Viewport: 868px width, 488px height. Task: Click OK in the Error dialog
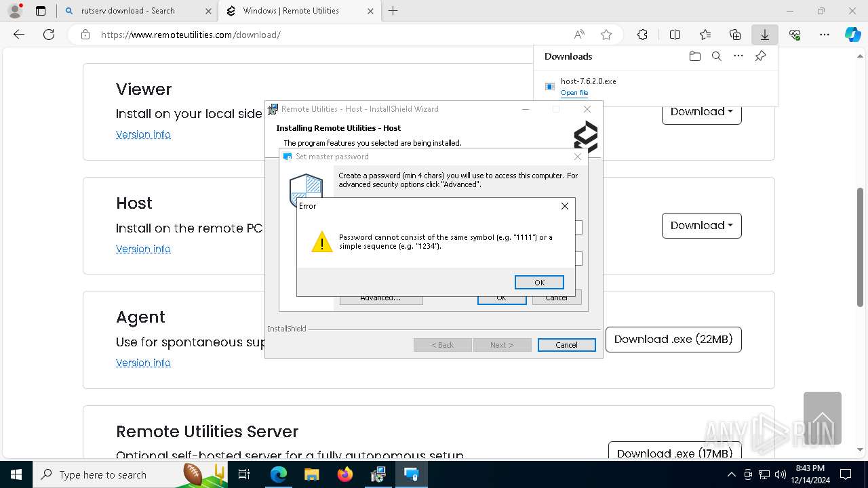tap(539, 283)
